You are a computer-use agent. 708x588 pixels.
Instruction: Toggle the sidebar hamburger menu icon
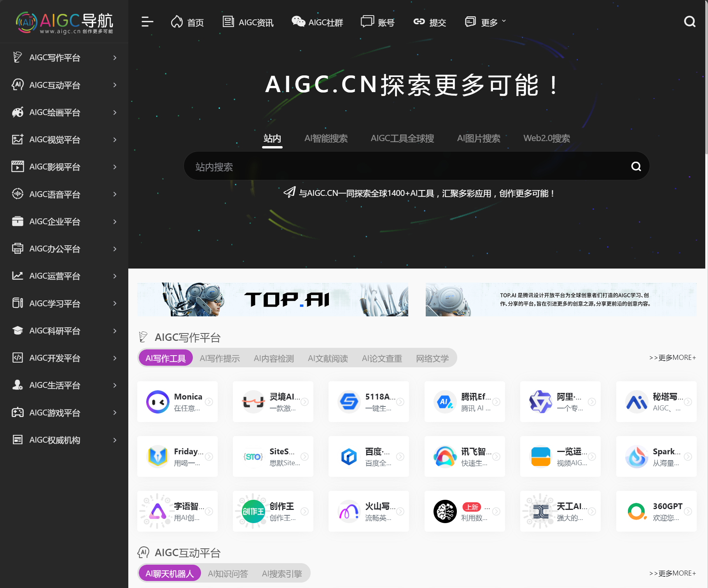[147, 22]
